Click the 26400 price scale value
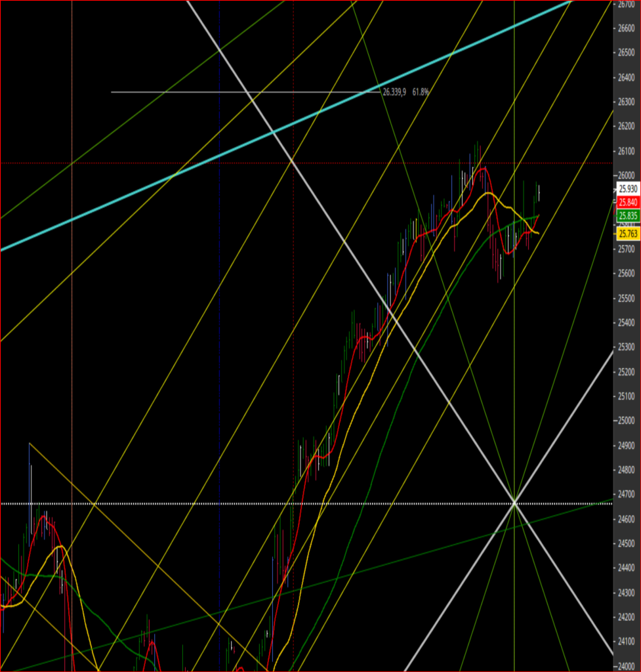 [627, 77]
